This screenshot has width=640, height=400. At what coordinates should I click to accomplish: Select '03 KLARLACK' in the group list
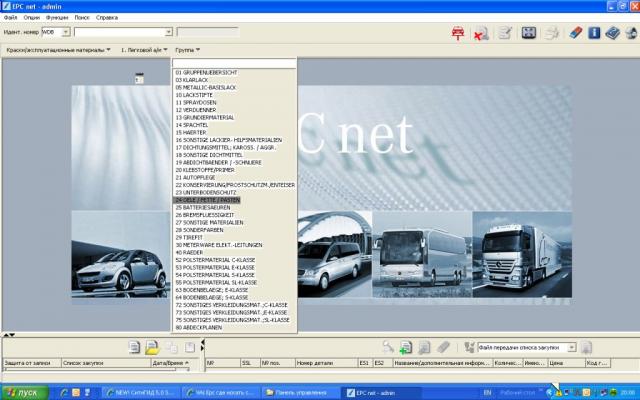click(x=192, y=80)
